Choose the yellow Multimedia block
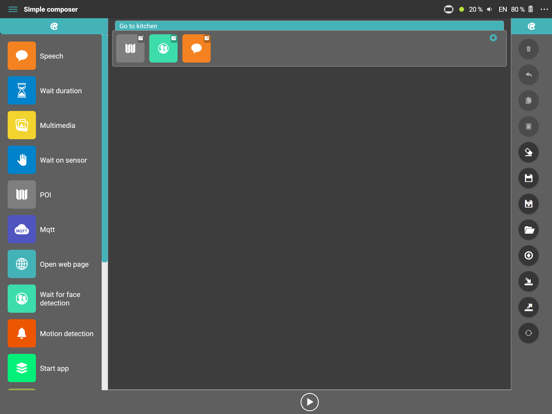The image size is (552, 414). [x=21, y=125]
